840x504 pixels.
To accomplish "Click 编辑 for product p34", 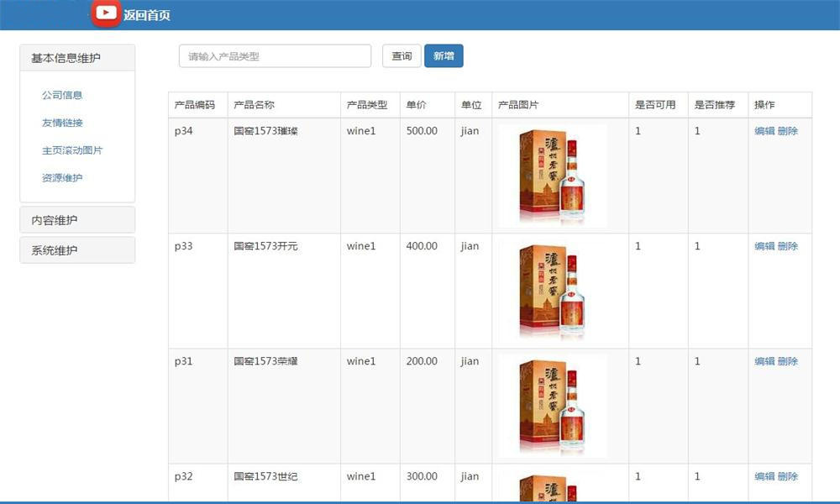I will (x=764, y=131).
